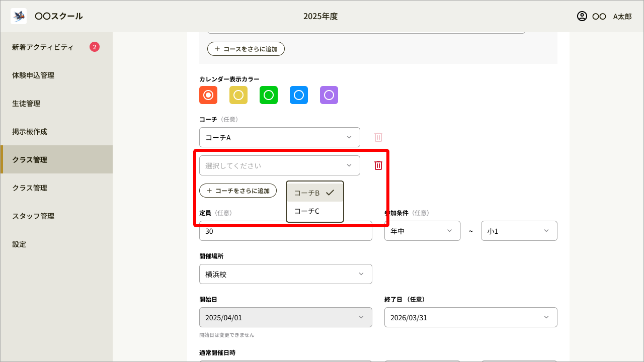Expand the 年中 participation condition dropdown
The height and width of the screenshot is (362, 644).
(422, 231)
